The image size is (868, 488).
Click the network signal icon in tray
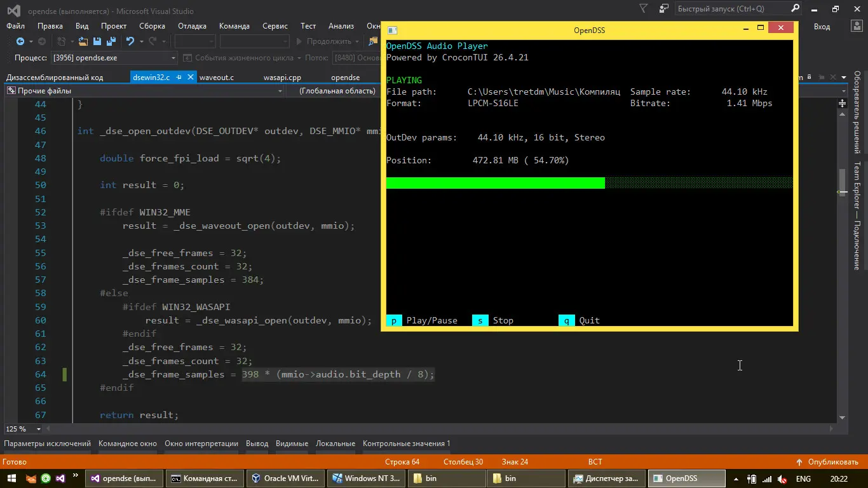point(766,479)
